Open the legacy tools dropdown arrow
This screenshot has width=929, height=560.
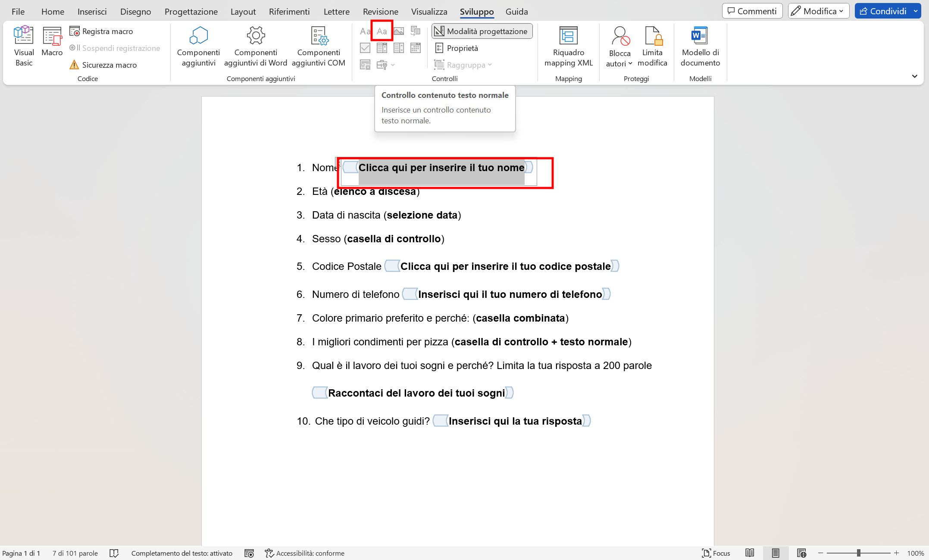coord(392,65)
